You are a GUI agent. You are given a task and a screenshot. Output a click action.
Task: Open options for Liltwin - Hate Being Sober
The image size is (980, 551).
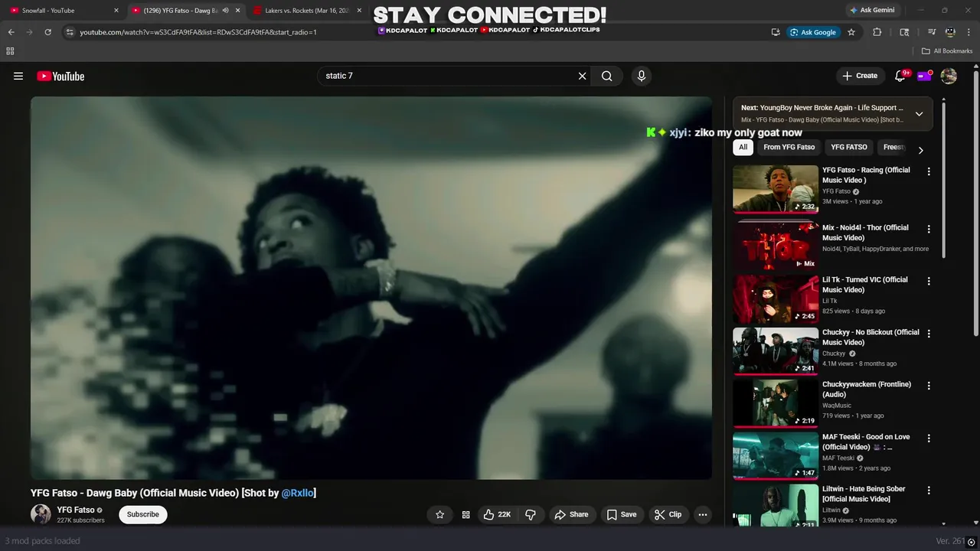pyautogui.click(x=929, y=491)
